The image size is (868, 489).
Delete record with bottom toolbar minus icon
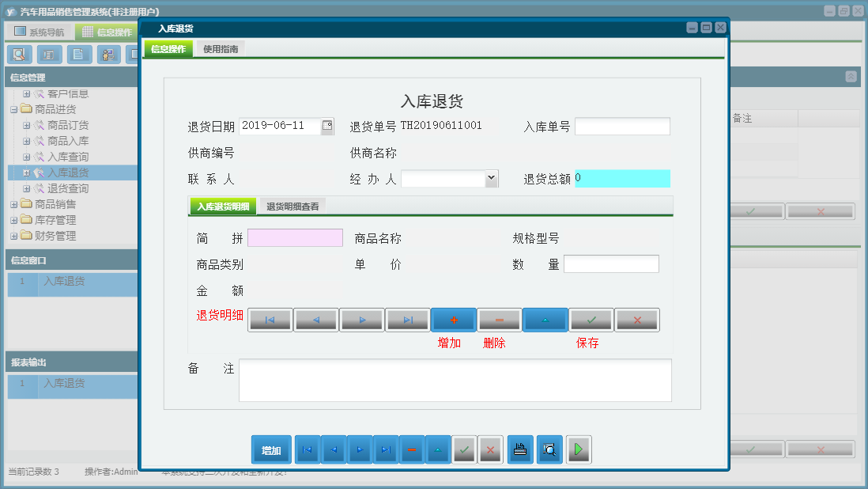click(x=412, y=449)
